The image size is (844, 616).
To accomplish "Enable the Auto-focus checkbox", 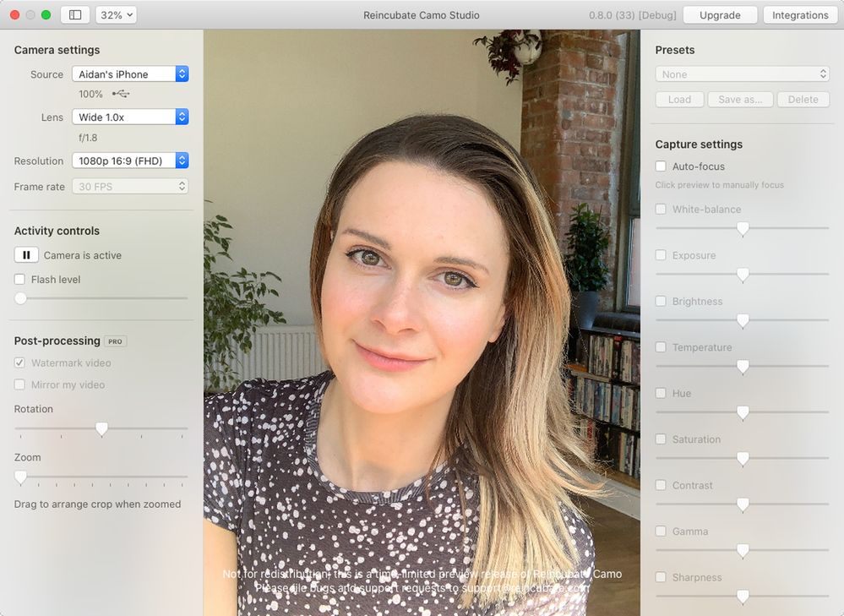I will coord(662,166).
